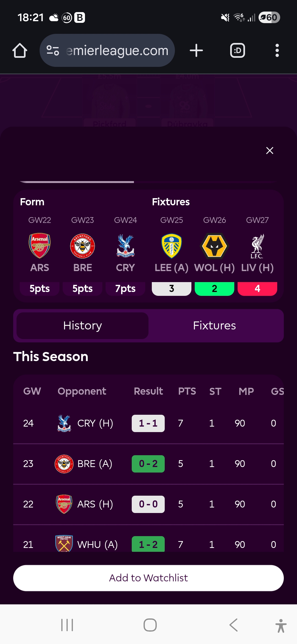Tap the Arsenal crest under GW22
297x644 pixels.
(40, 246)
